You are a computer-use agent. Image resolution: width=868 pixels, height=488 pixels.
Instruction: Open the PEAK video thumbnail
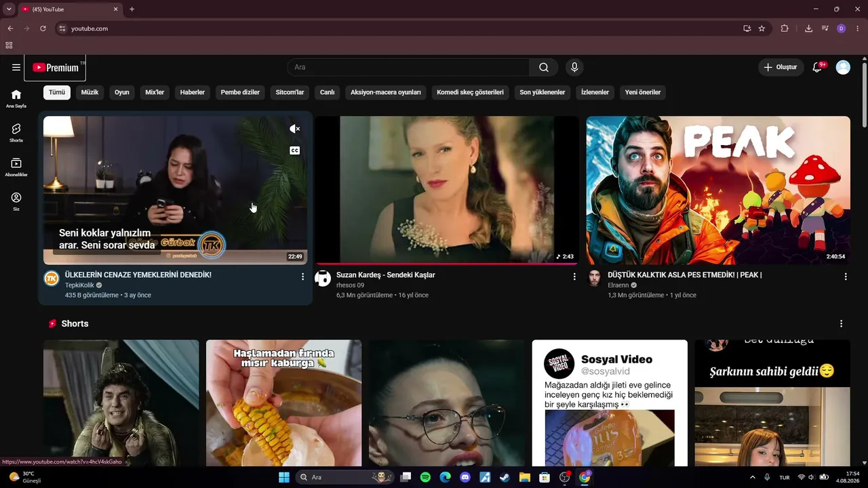tap(718, 190)
